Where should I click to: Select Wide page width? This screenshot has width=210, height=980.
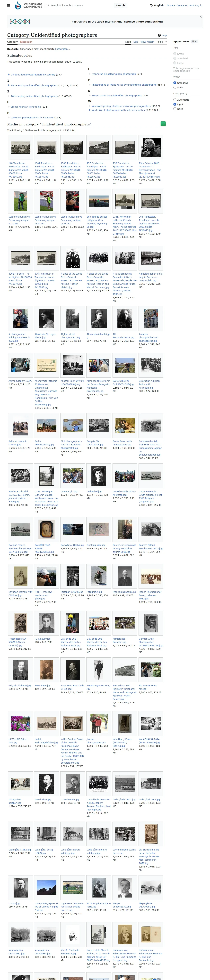[x=175, y=88]
